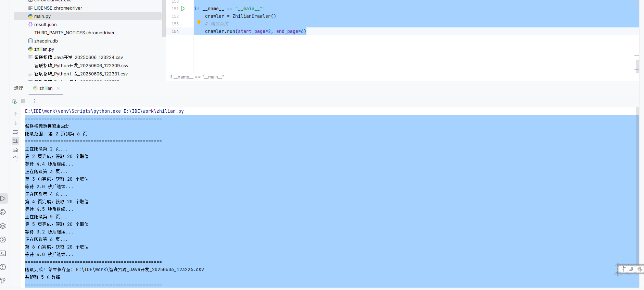Click console line 等待 4.5 秒后继续

point(49,209)
